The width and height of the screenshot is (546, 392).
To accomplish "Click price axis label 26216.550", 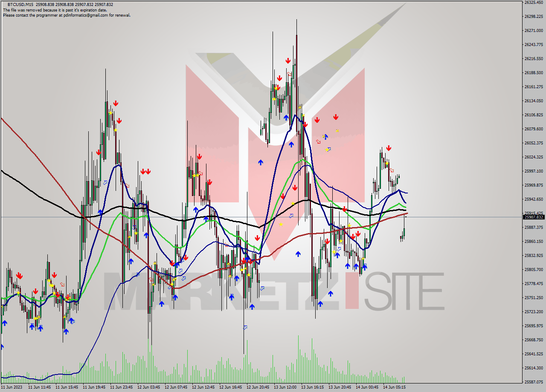I will click(534, 59).
